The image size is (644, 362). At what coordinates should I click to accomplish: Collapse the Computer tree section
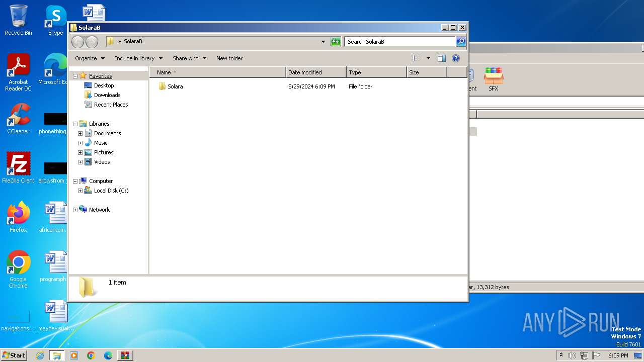point(75,181)
